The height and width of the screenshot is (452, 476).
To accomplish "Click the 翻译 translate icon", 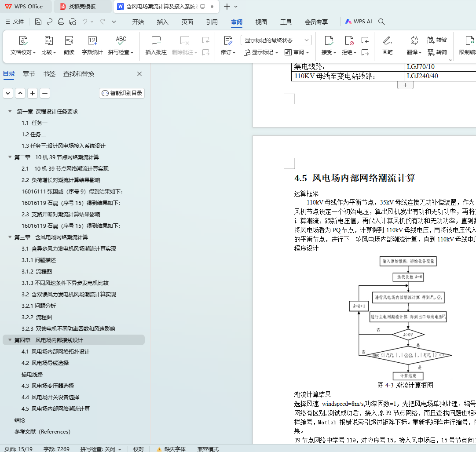I will [414, 40].
